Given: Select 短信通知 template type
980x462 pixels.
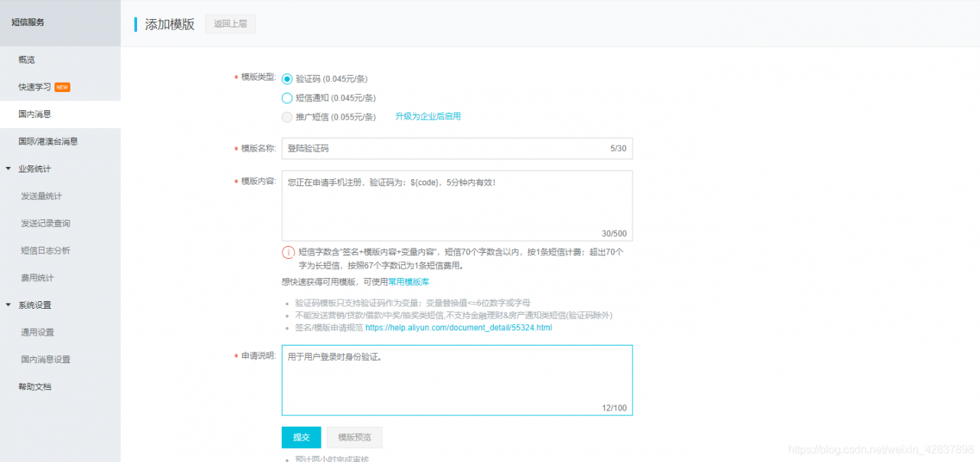Looking at the screenshot, I should tap(287, 98).
